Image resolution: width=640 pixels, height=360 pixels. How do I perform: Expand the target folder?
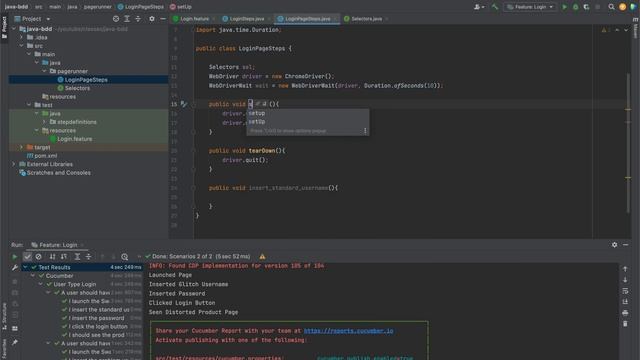[x=22, y=147]
